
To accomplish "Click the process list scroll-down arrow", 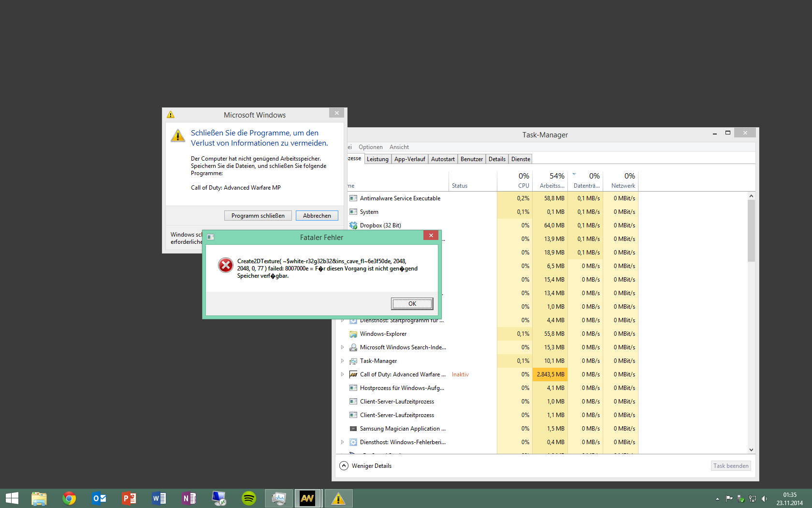I will point(751,449).
